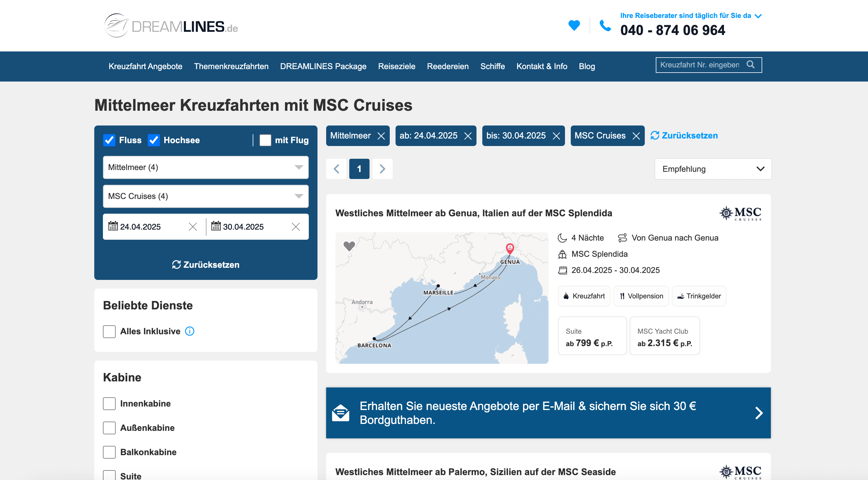Open the Themenkreuzfahrten menu item
Screen dimensions: 868x480
point(231,67)
